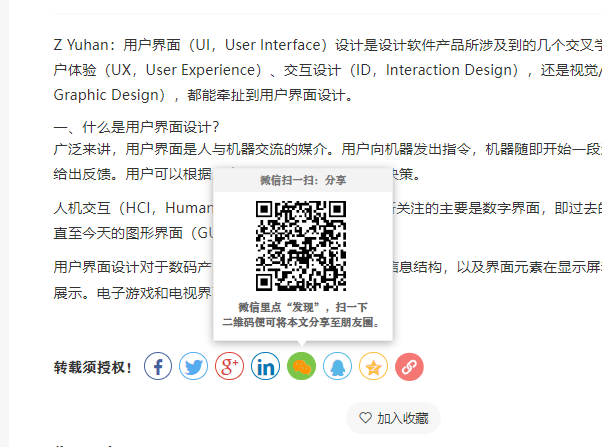This screenshot has width=602, height=447.
Task: Click the 转载须授权! label
Action: (x=93, y=367)
